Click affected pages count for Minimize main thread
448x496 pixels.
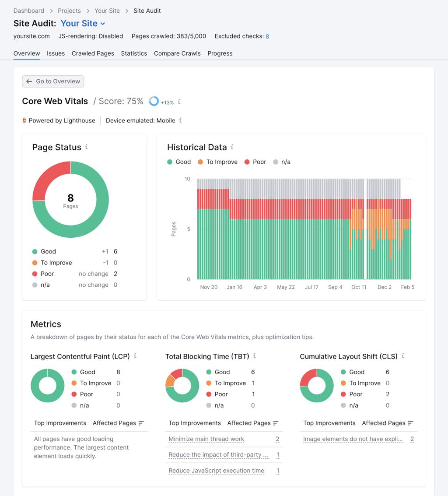point(277,439)
